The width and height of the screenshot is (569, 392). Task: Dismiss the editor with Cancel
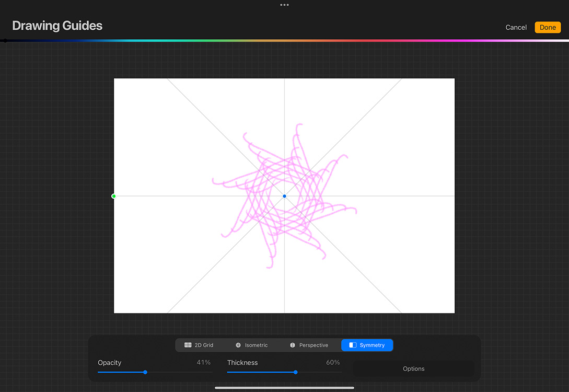516,27
